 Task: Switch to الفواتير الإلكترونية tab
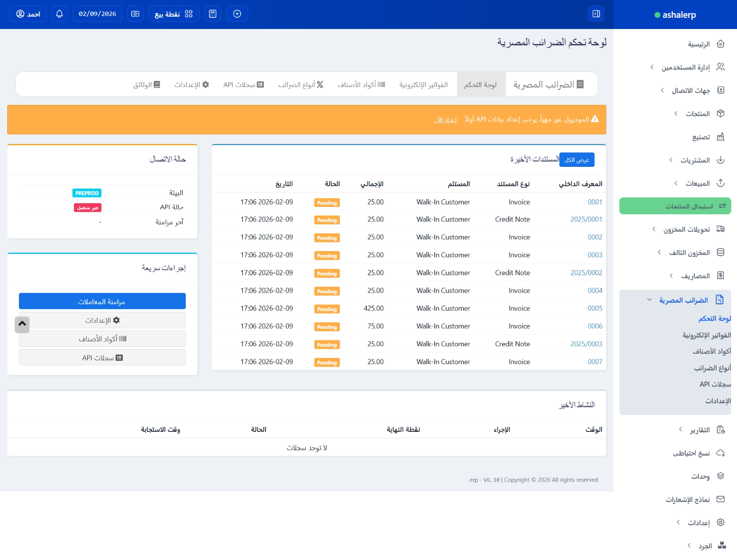pyautogui.click(x=423, y=85)
